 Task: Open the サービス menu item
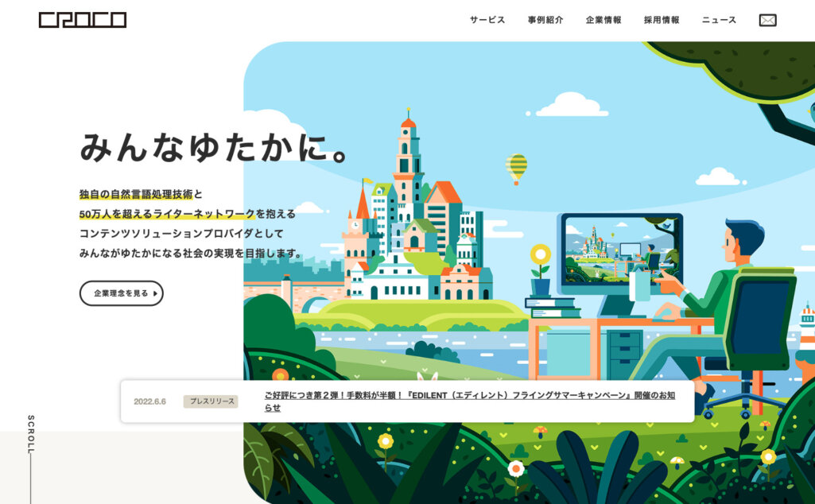[487, 20]
